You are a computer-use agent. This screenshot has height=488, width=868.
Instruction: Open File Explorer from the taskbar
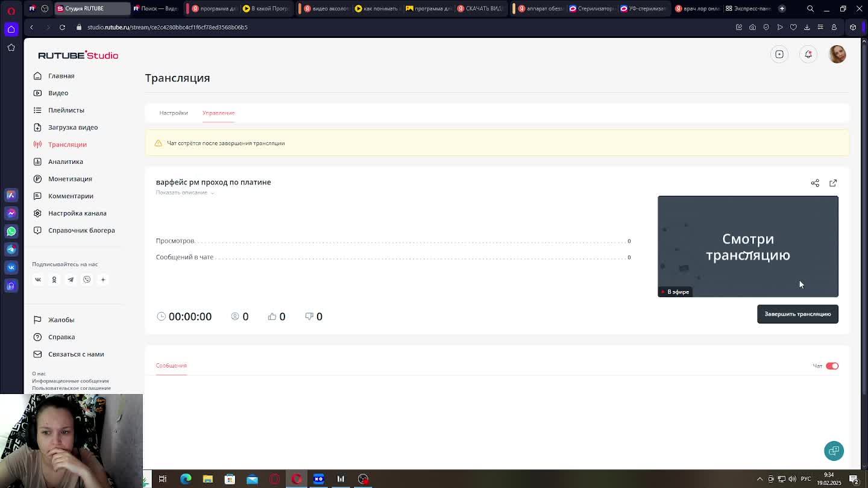point(208,479)
